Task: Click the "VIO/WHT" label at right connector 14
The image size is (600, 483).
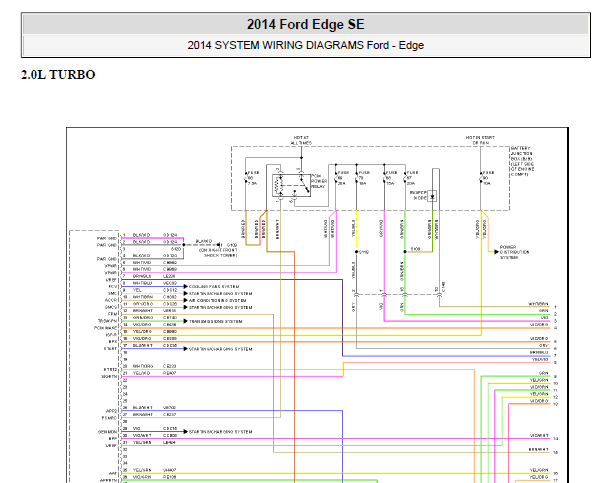Action: [x=539, y=436]
